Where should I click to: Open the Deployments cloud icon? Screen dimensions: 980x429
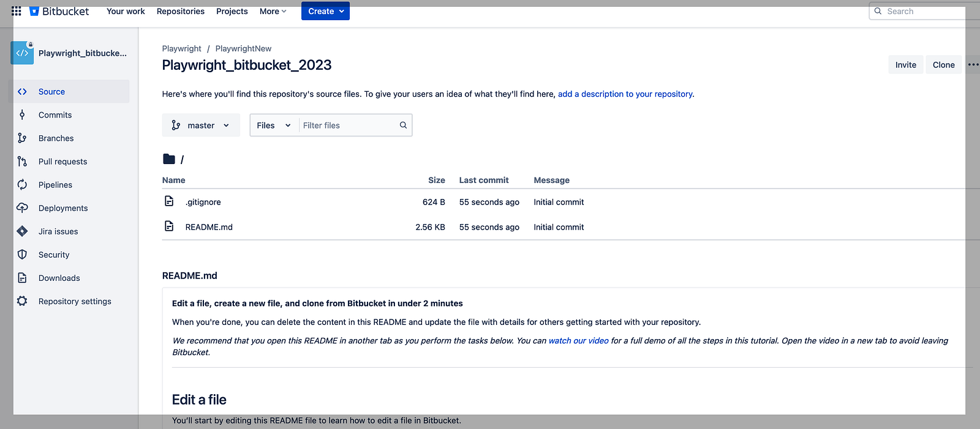(22, 208)
